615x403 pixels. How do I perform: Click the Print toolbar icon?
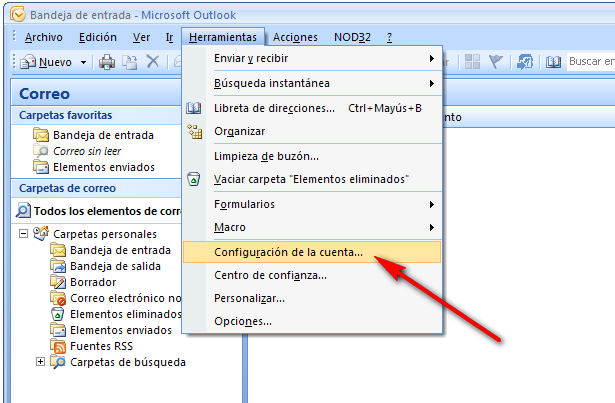[107, 62]
